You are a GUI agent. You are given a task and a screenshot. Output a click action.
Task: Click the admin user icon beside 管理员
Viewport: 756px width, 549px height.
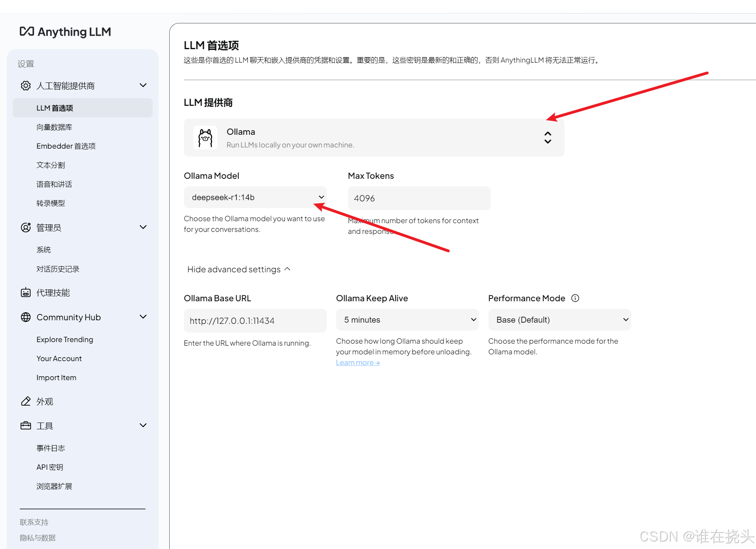tap(26, 228)
